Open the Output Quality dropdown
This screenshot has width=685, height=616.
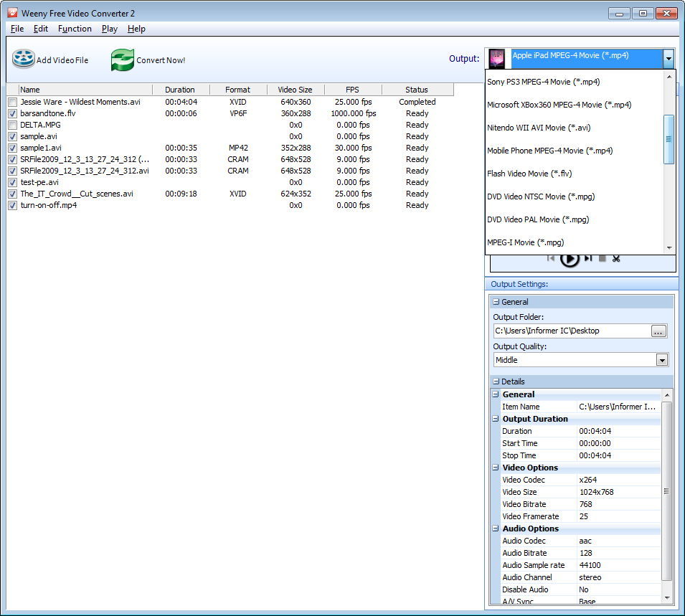coord(662,359)
